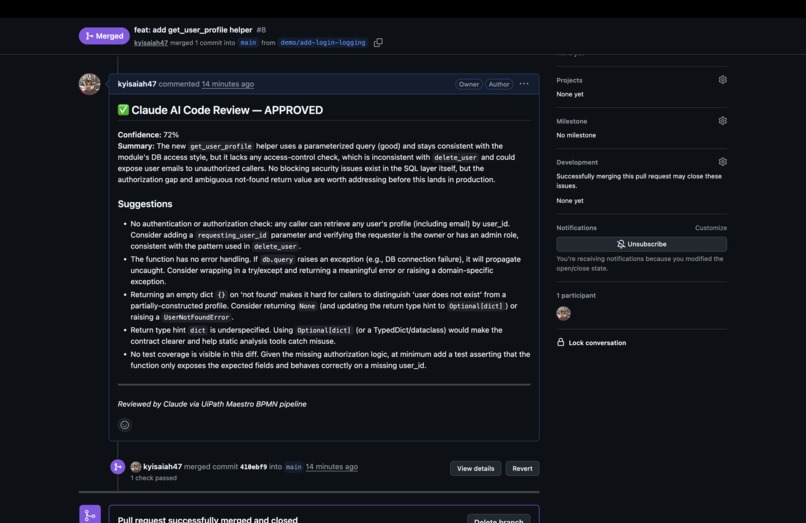This screenshot has height=523, width=806.
Task: Click the purple merge event timeline icon
Action: (x=118, y=466)
